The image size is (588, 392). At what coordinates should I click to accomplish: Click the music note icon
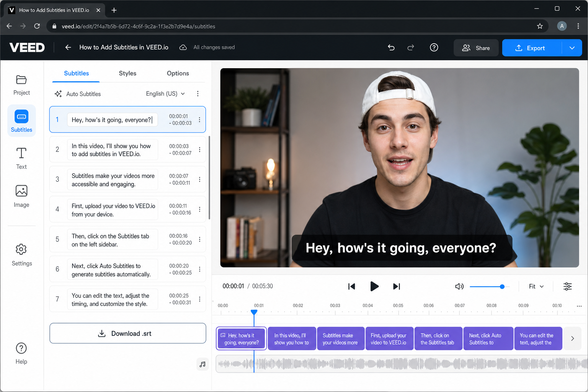click(x=203, y=364)
